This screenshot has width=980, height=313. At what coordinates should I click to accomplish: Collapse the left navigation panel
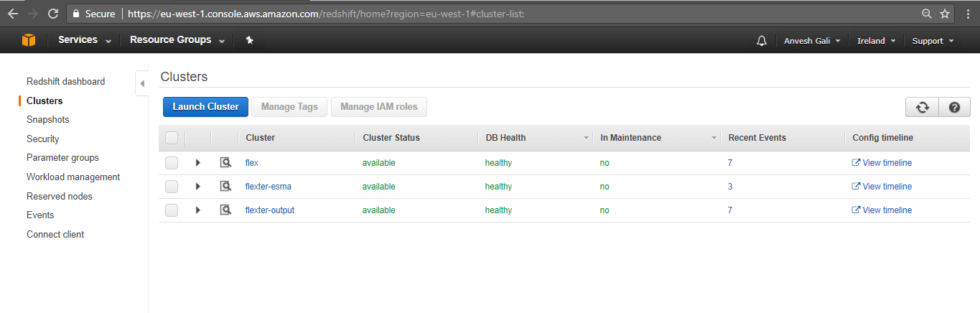141,83
